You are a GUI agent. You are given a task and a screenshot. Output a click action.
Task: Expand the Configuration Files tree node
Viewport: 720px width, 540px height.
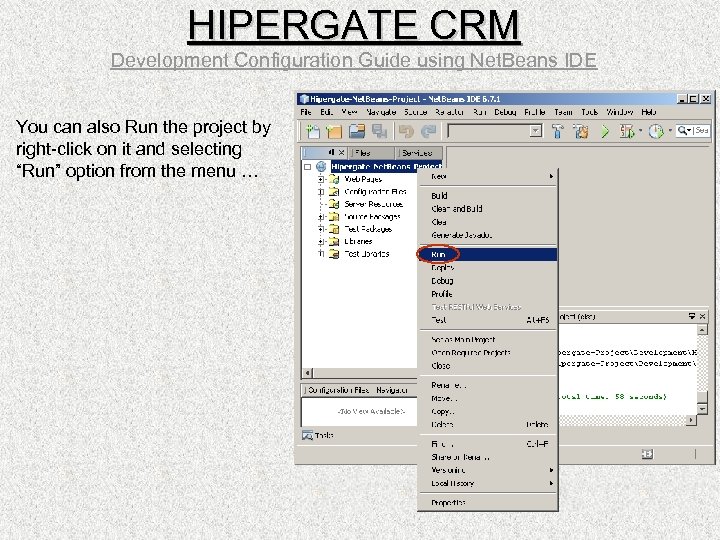coord(321,192)
